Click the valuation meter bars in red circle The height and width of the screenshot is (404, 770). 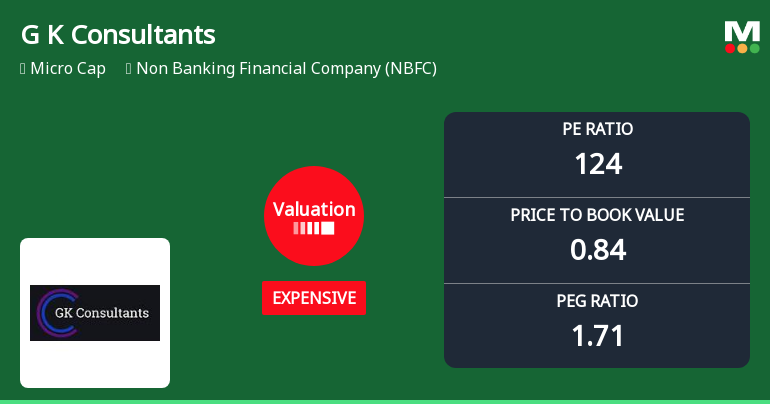pyautogui.click(x=314, y=228)
